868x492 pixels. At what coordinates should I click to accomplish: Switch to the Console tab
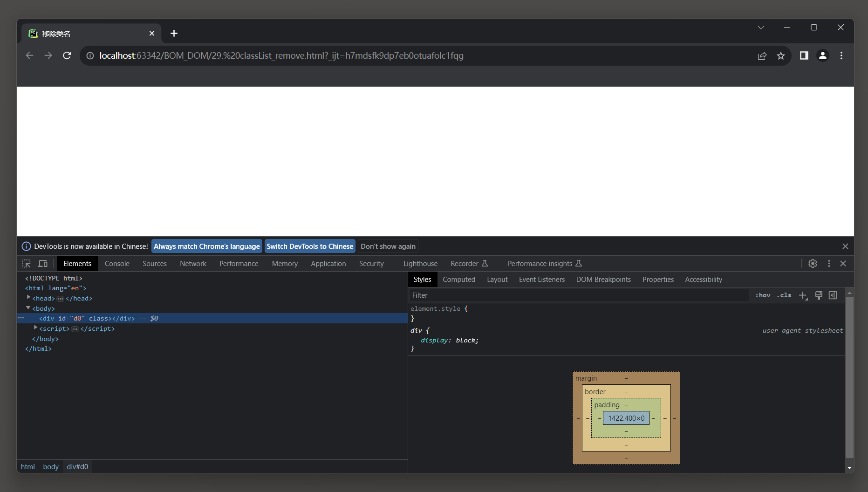point(117,264)
